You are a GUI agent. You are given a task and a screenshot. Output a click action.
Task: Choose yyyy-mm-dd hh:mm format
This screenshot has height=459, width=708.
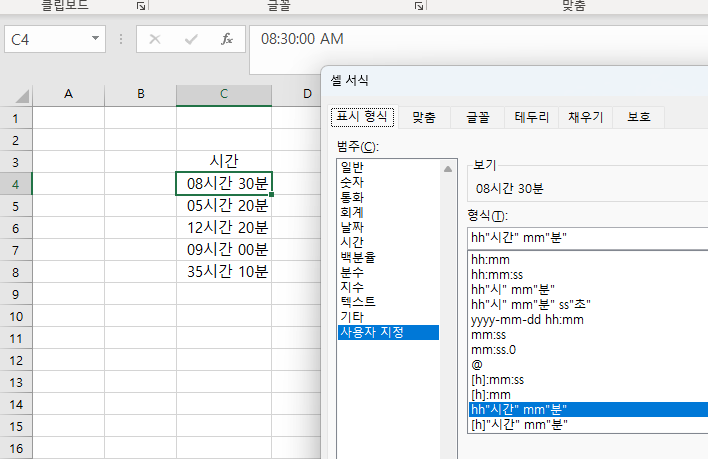(x=589, y=320)
